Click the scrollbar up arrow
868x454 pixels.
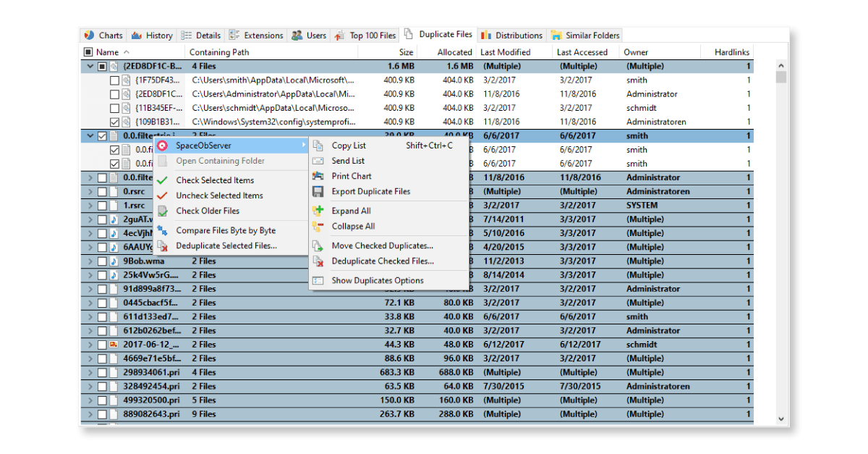tap(781, 65)
